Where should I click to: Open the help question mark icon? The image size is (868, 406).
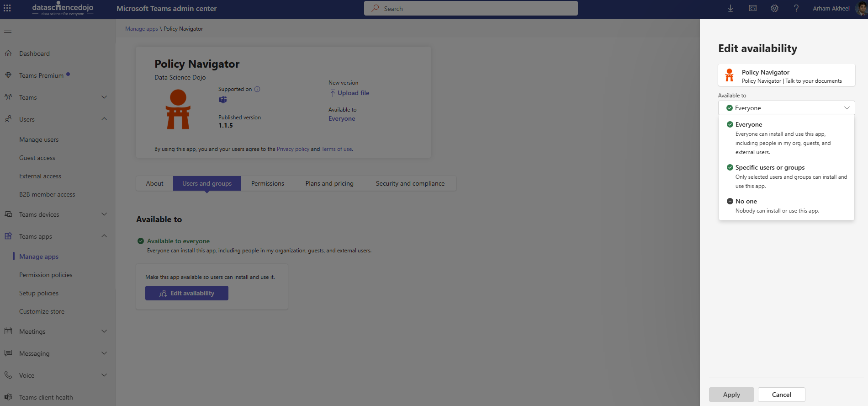click(796, 8)
